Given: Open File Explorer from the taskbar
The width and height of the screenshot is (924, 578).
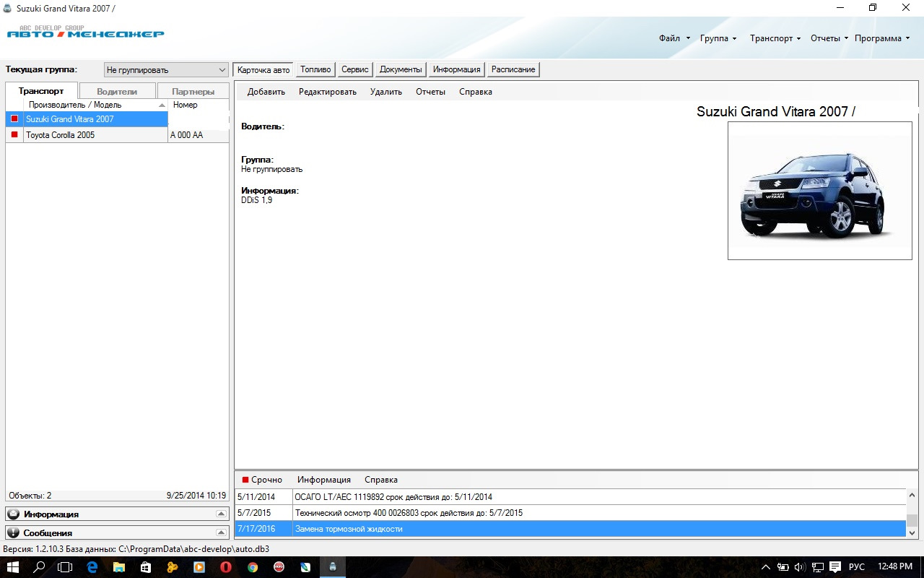Looking at the screenshot, I should tap(118, 566).
